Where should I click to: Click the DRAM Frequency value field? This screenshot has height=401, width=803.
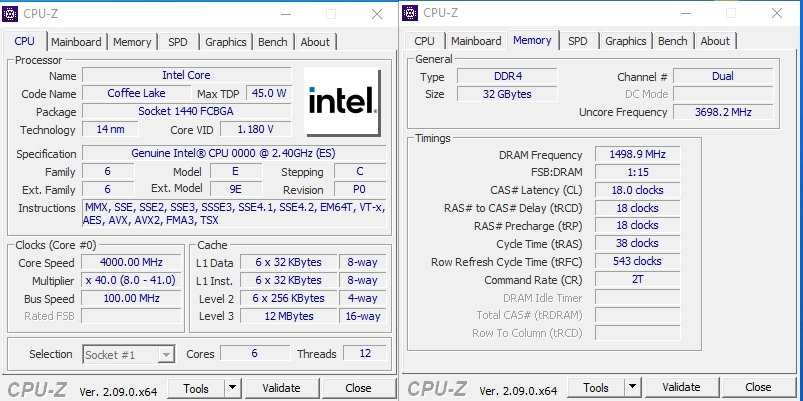tap(636, 155)
